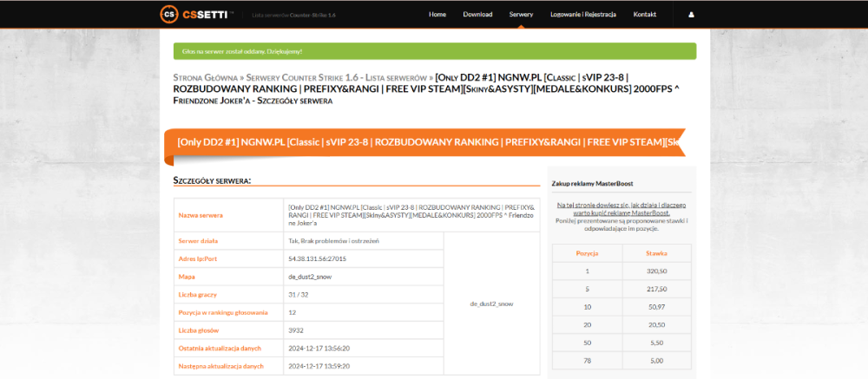The height and width of the screenshot is (379, 868).
Task: Select the Serwery menu item
Action: [521, 15]
